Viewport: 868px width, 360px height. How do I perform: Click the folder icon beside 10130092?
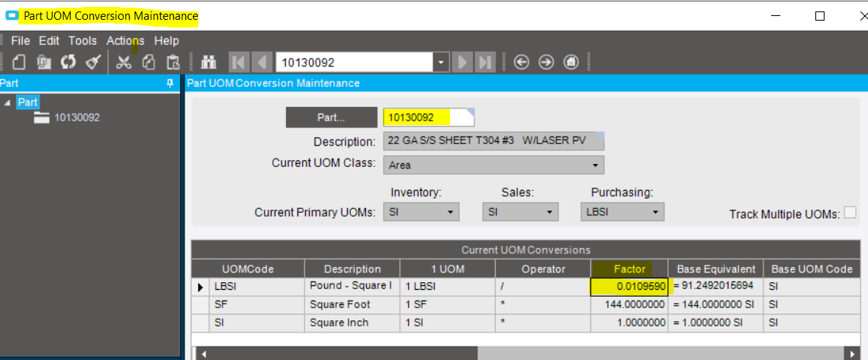[x=41, y=117]
